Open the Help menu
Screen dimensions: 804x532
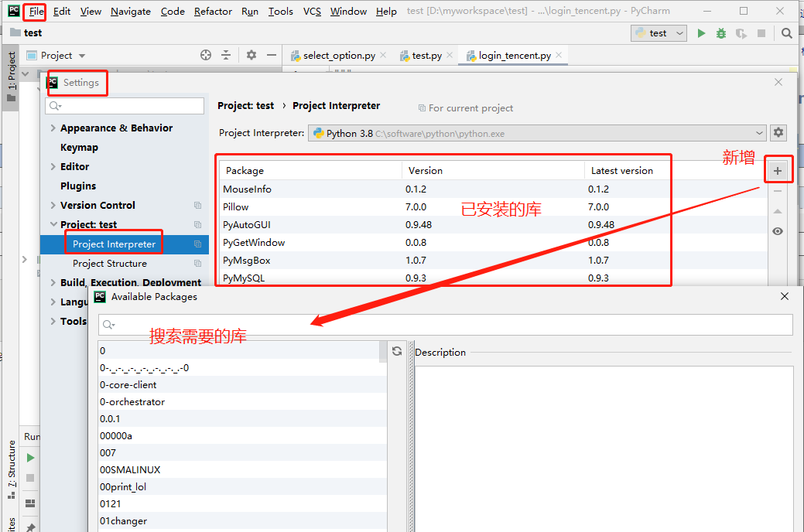click(x=386, y=12)
